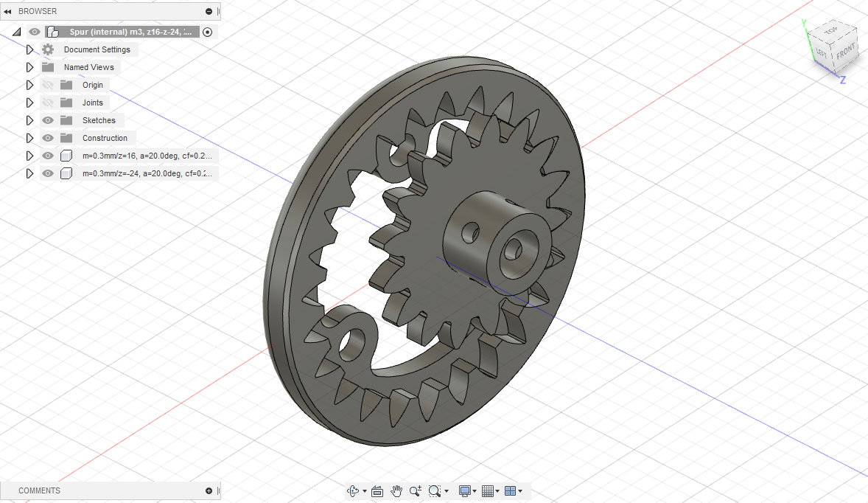Image resolution: width=868 pixels, height=503 pixels.
Task: Click the Sketches folder icon
Action: point(66,120)
